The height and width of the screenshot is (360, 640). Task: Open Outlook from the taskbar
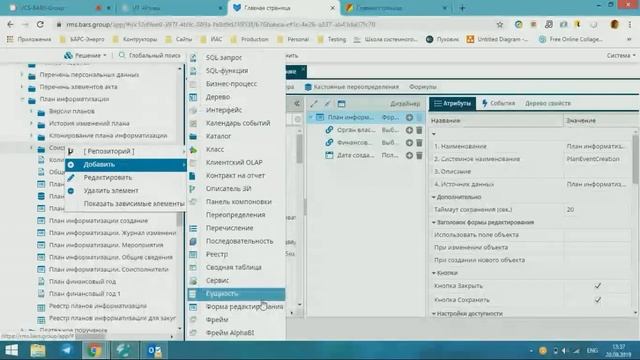point(154,350)
